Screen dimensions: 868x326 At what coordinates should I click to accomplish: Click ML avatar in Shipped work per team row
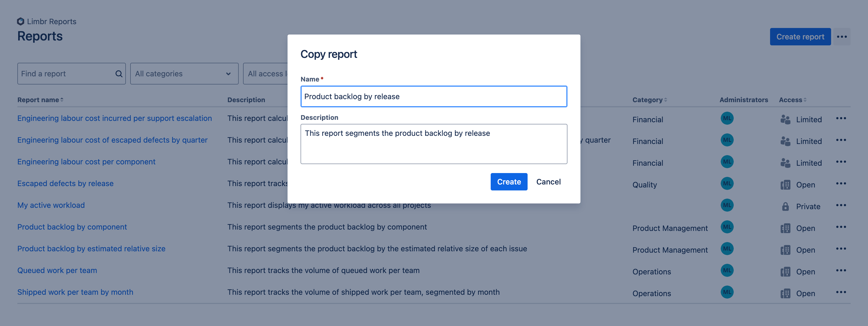(x=727, y=292)
